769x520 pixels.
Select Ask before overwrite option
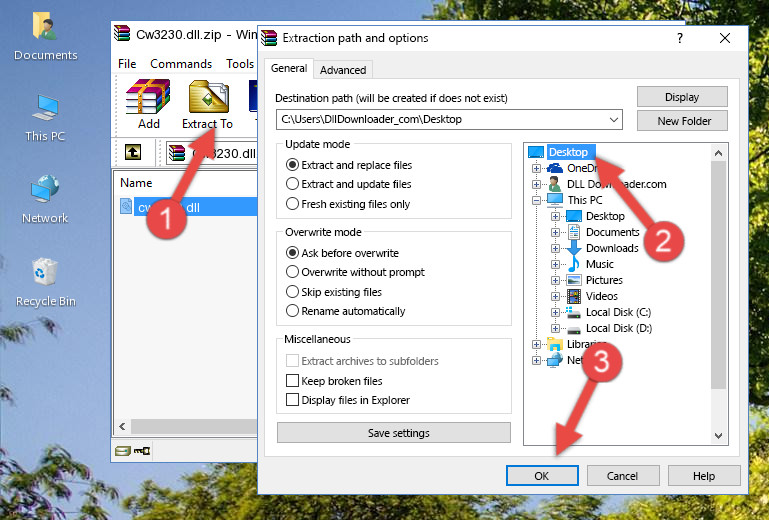tap(342, 253)
